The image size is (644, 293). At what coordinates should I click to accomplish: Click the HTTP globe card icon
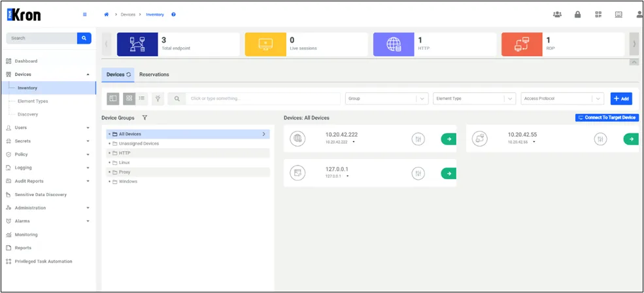pyautogui.click(x=394, y=44)
